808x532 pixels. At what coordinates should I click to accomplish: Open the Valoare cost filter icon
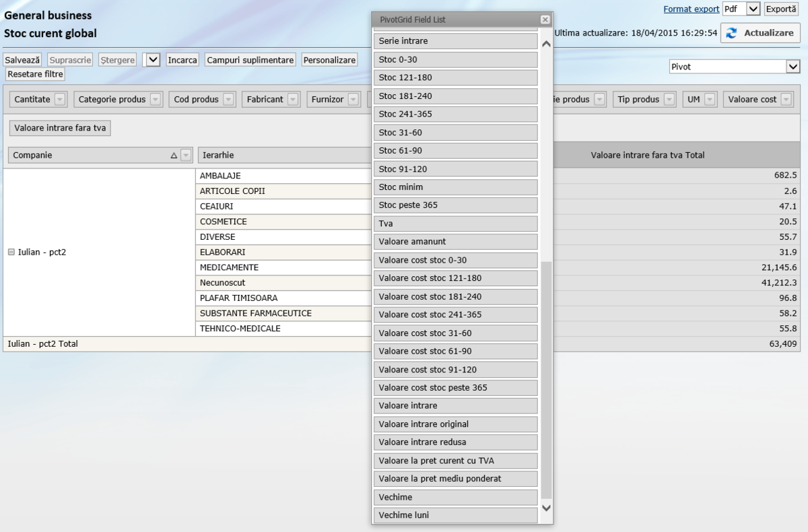[x=786, y=100]
